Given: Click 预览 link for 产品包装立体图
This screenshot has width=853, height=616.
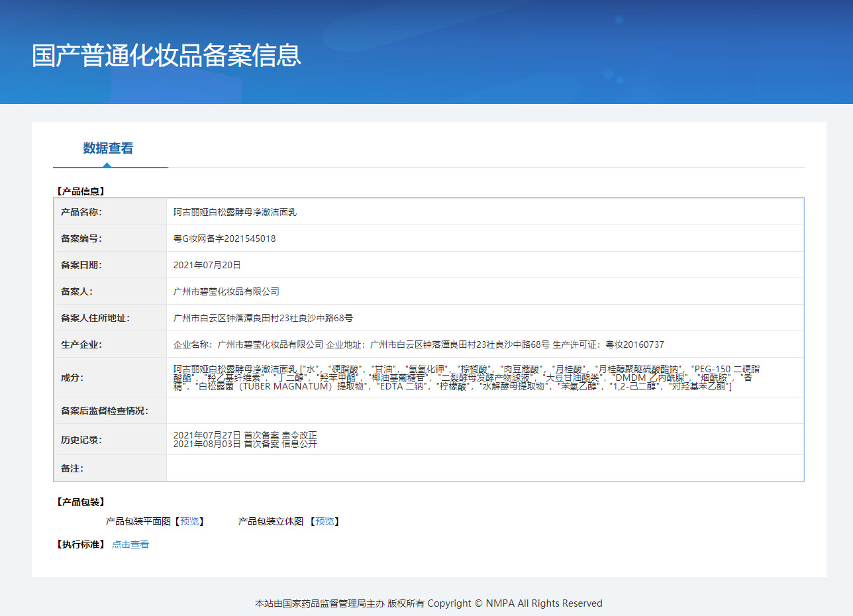Looking at the screenshot, I should 325,522.
